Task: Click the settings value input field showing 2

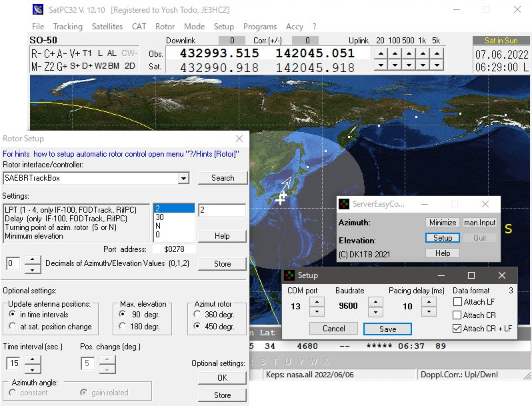Action: coord(222,210)
